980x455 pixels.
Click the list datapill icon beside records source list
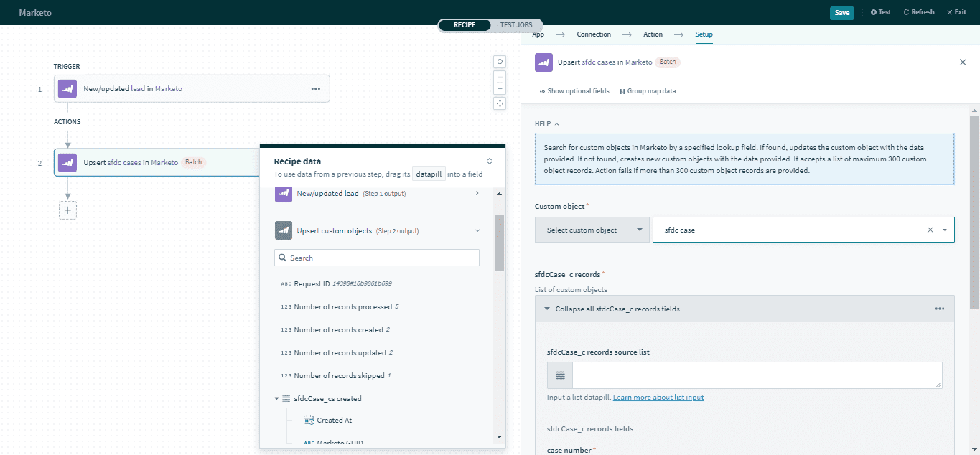559,375
